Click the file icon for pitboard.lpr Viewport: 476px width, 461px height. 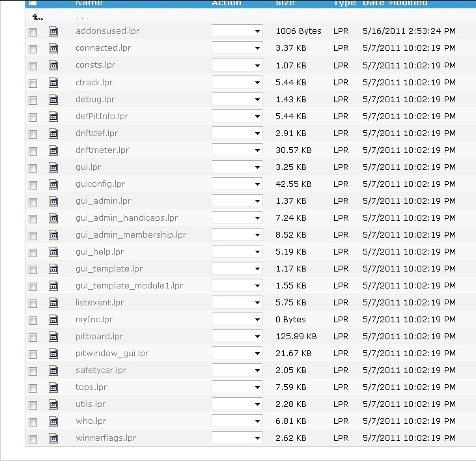coord(53,337)
